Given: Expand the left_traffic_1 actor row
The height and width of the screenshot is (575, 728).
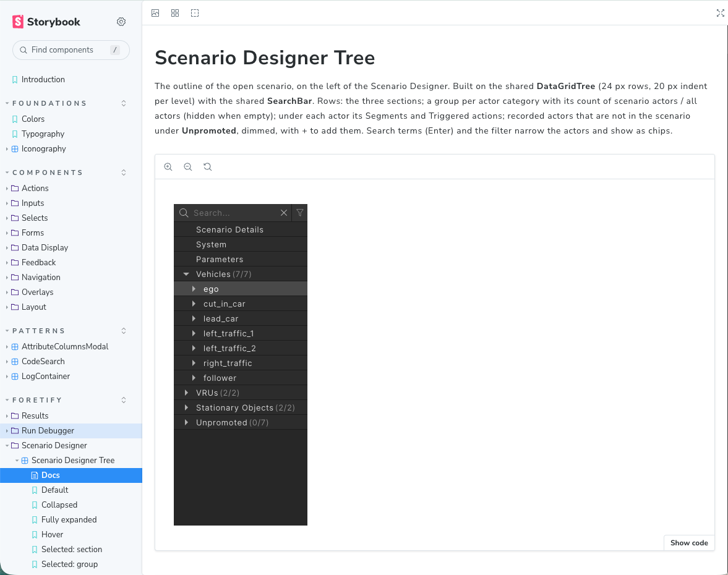Looking at the screenshot, I should pos(194,334).
